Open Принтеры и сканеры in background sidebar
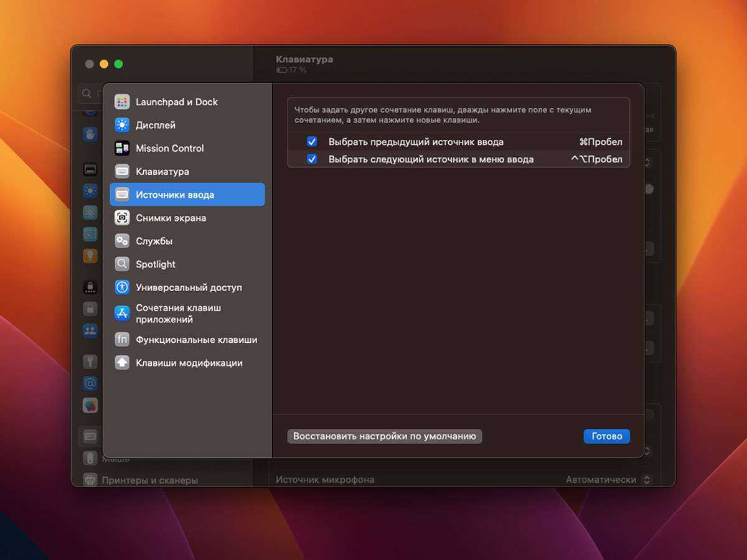The height and width of the screenshot is (560, 747). click(x=149, y=480)
